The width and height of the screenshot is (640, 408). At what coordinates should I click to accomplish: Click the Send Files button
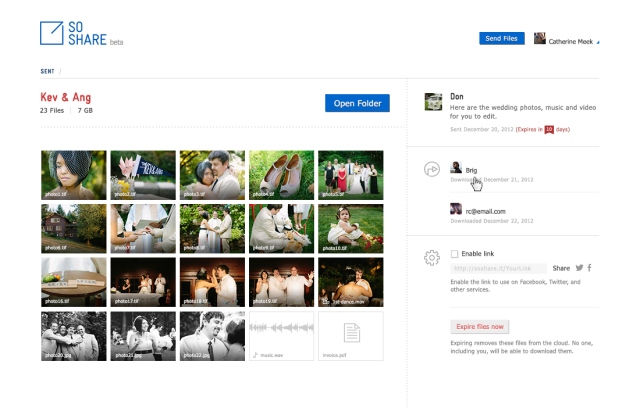(501, 38)
